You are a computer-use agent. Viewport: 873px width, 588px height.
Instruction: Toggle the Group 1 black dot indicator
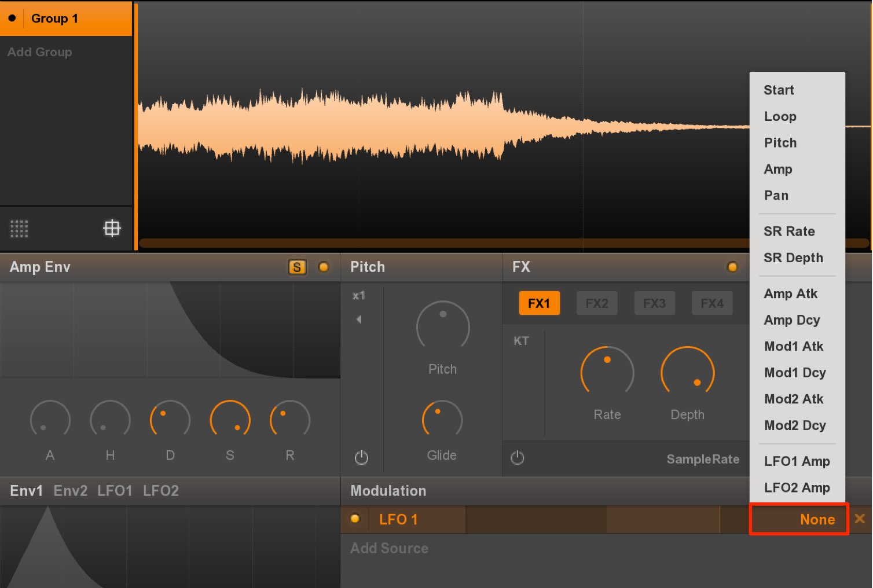12,18
